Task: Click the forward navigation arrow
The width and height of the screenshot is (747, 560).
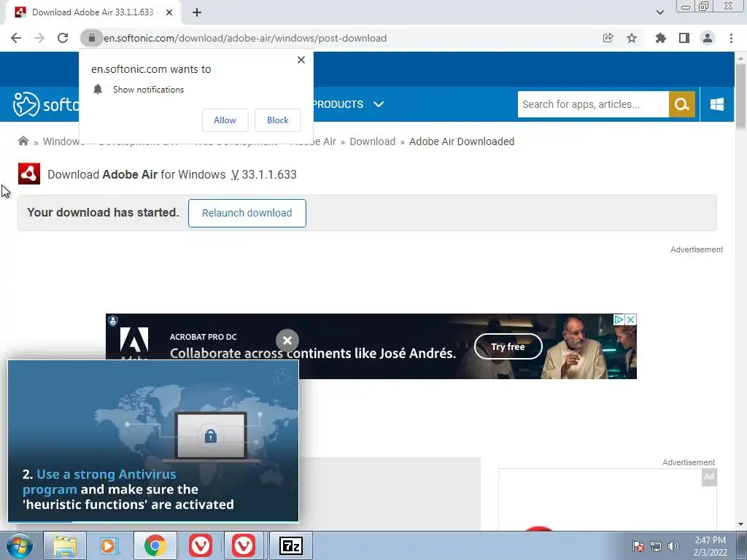Action: (39, 38)
